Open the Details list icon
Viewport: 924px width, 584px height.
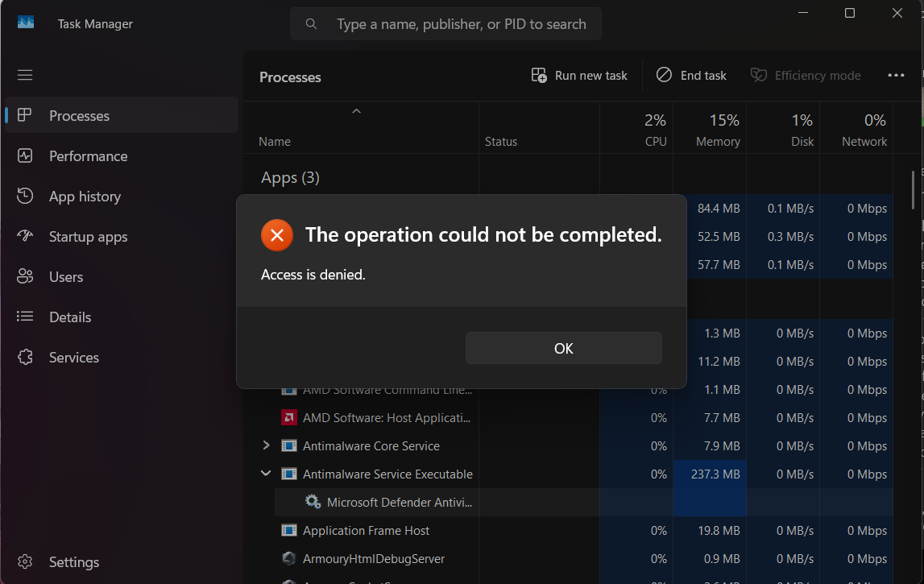click(x=25, y=317)
